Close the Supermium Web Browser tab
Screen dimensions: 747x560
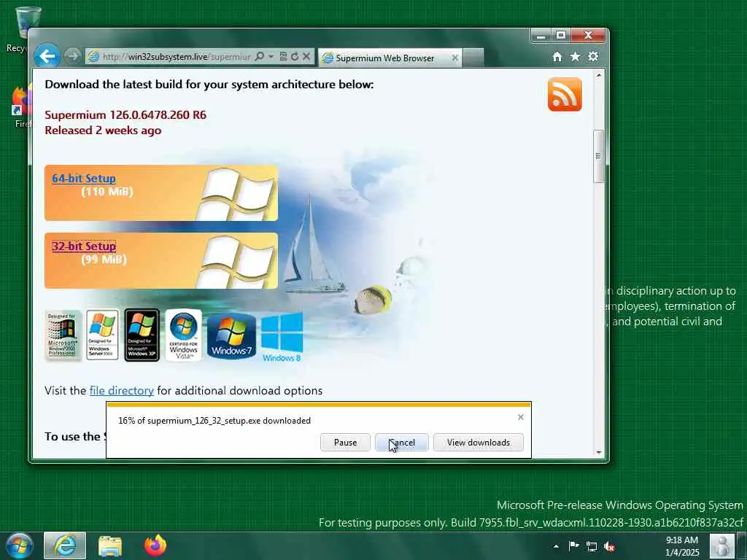(455, 58)
